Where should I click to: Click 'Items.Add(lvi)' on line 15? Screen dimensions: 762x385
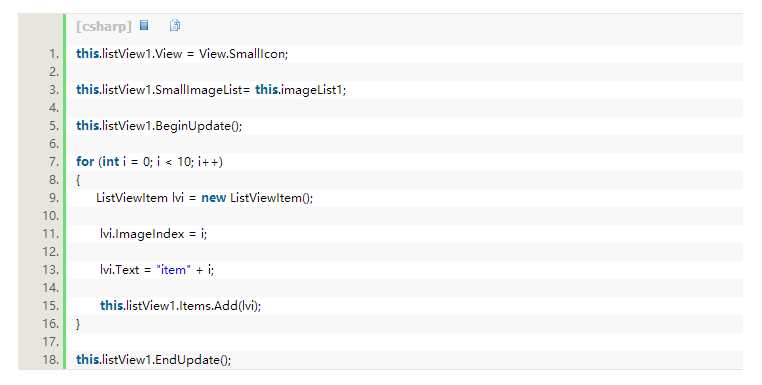(218, 306)
